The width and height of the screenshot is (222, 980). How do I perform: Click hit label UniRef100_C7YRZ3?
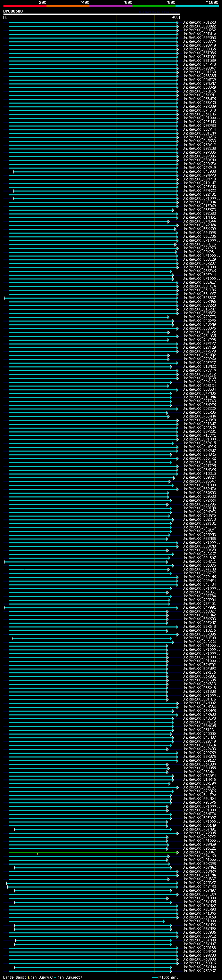click(199, 249)
